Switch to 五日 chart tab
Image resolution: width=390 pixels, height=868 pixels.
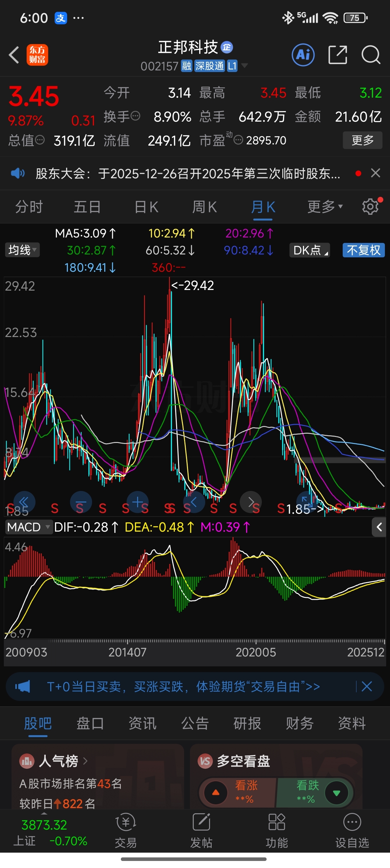click(87, 206)
